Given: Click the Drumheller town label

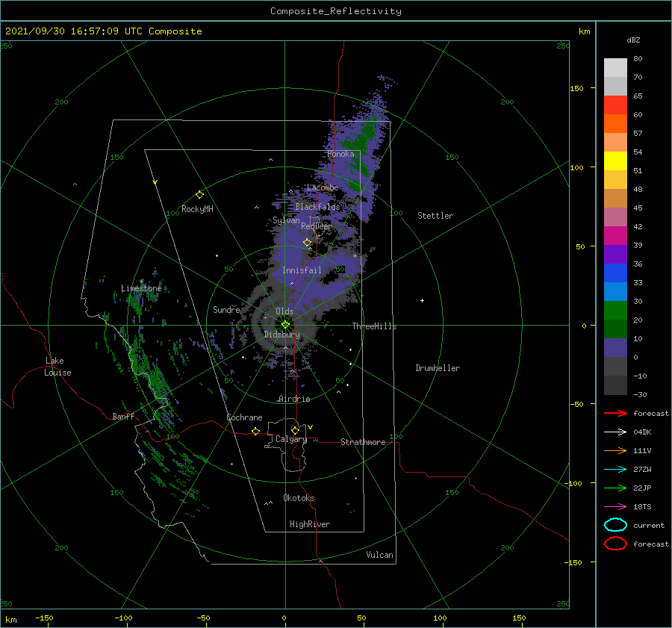Looking at the screenshot, I should [x=438, y=368].
